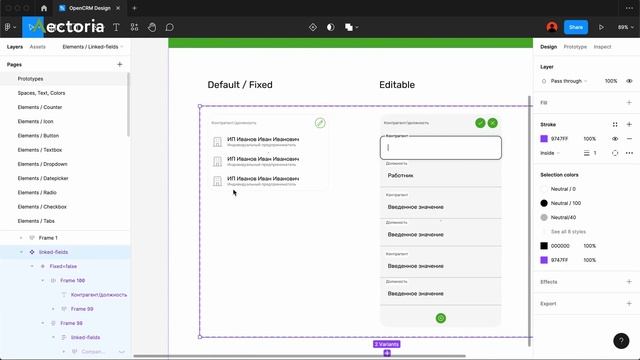Open Elements / Linked-fields page dropdown
The height and width of the screenshot is (360, 640).
click(93, 47)
